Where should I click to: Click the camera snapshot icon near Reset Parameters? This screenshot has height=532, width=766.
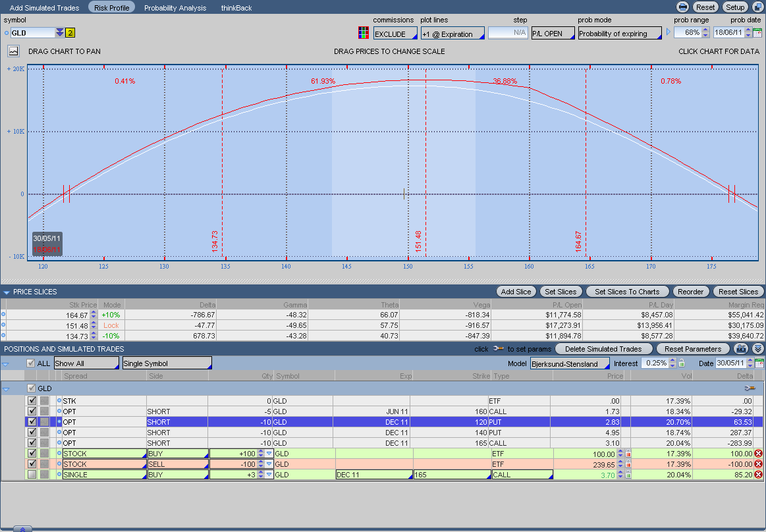[x=741, y=349]
